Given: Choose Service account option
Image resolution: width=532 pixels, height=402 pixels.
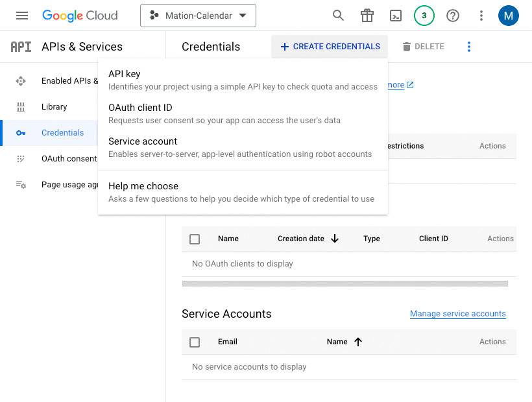Looking at the screenshot, I should coord(243,147).
